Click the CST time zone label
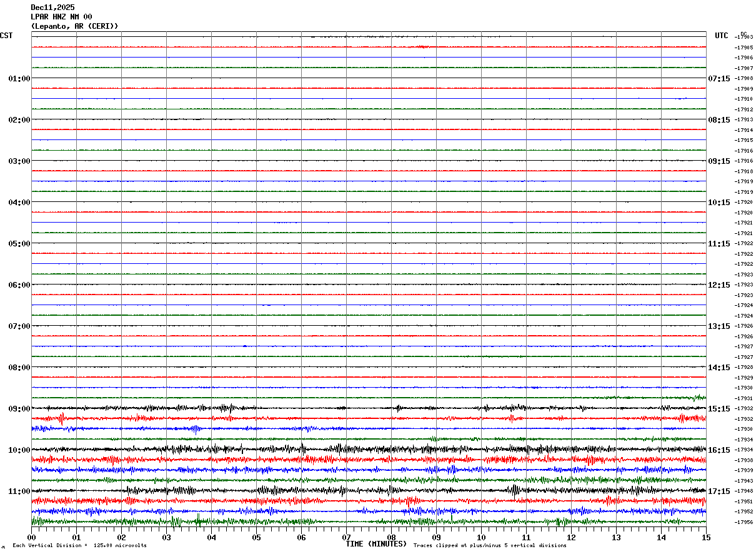 pyautogui.click(x=6, y=36)
